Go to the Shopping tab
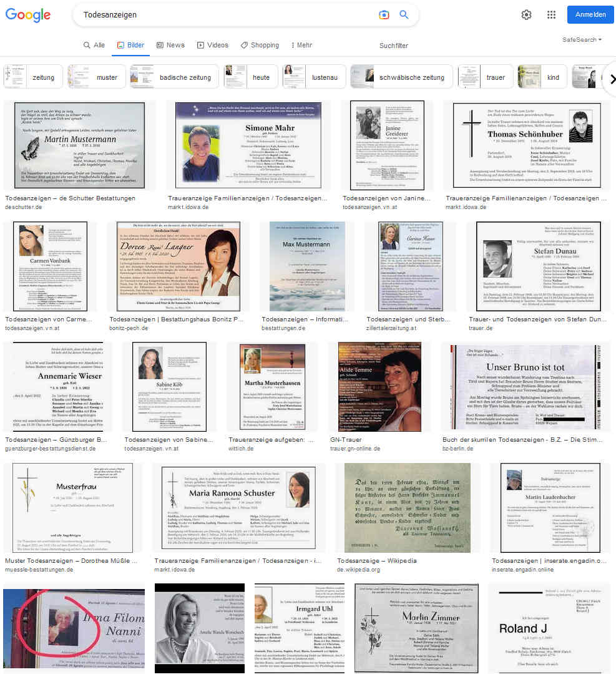616x677 pixels. [x=260, y=45]
